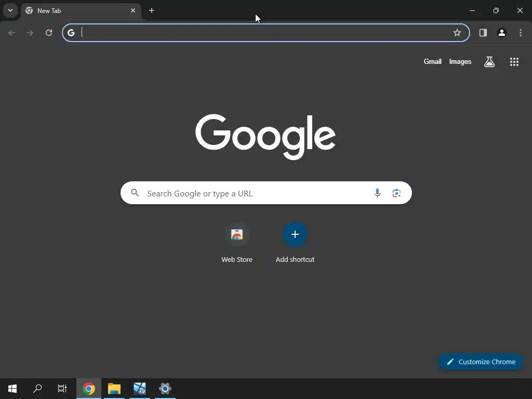Open the Windows Start menu
This screenshot has height=399, width=532.
point(12,389)
